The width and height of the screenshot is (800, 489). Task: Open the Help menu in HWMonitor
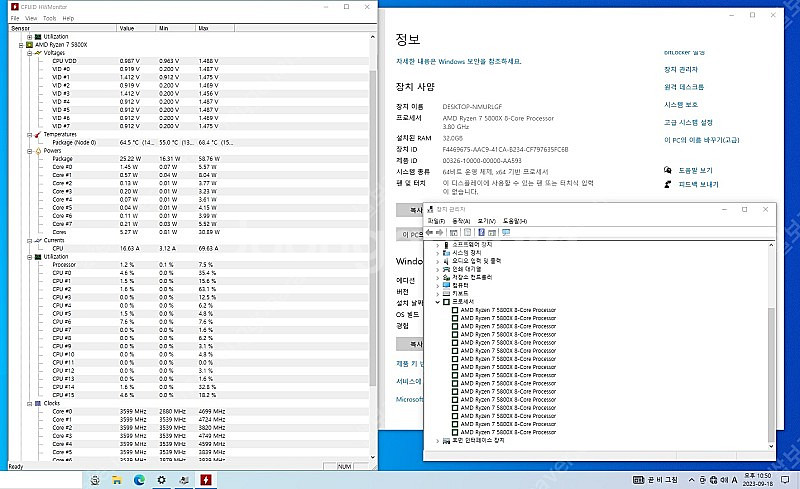click(x=68, y=18)
